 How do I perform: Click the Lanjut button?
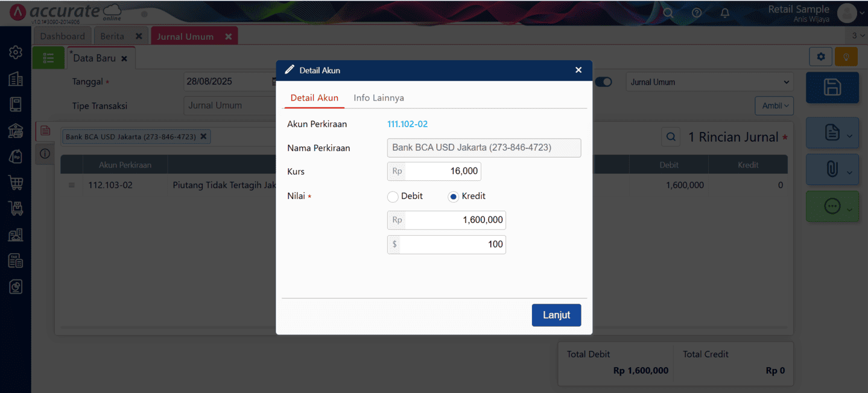point(556,315)
